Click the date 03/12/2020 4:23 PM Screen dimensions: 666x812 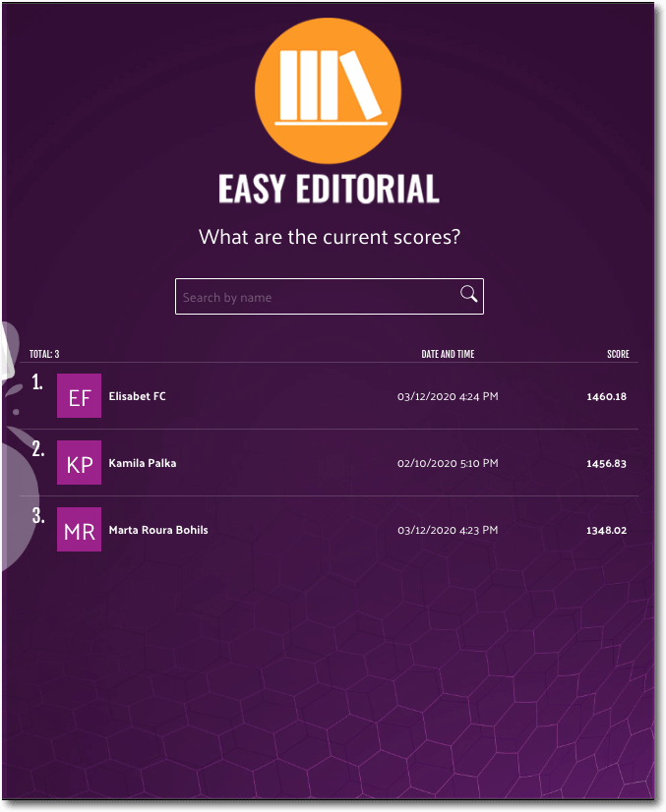pyautogui.click(x=448, y=530)
